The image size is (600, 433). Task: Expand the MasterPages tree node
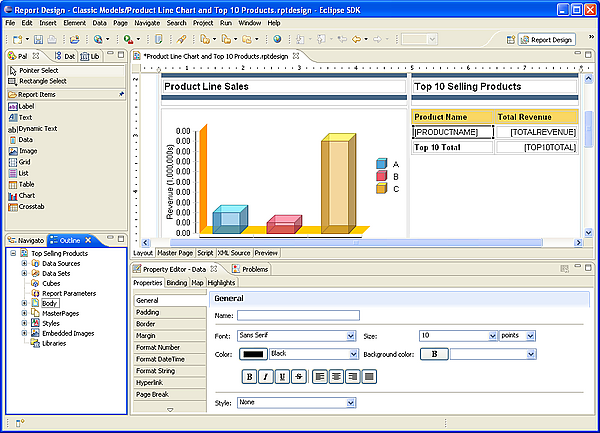pos(24,313)
